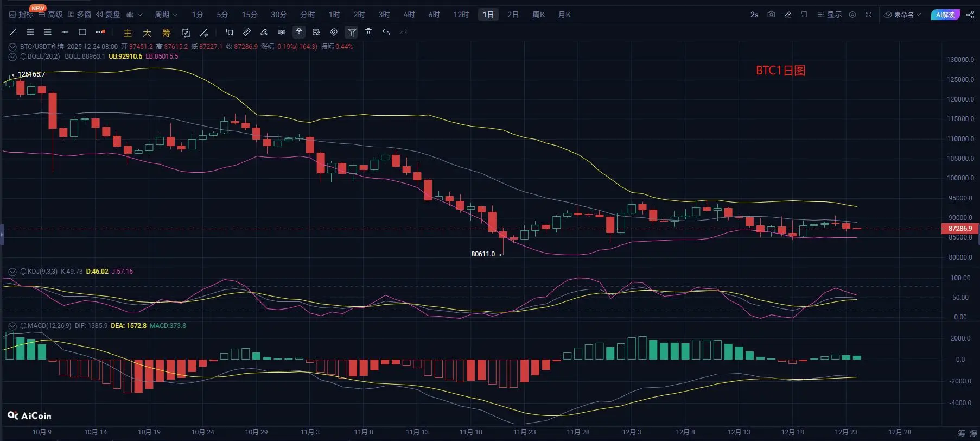This screenshot has width=980, height=441.
Task: Toggle the funnel filter icon
Action: (x=352, y=33)
